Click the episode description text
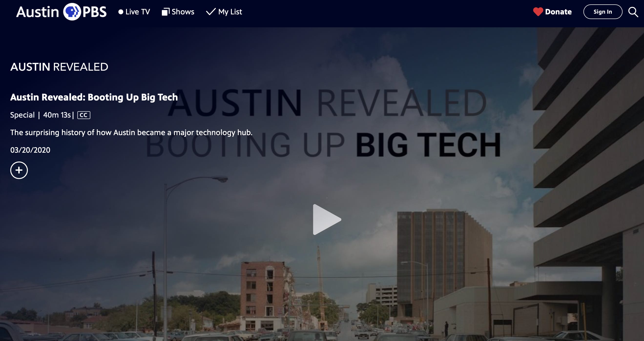 [131, 132]
